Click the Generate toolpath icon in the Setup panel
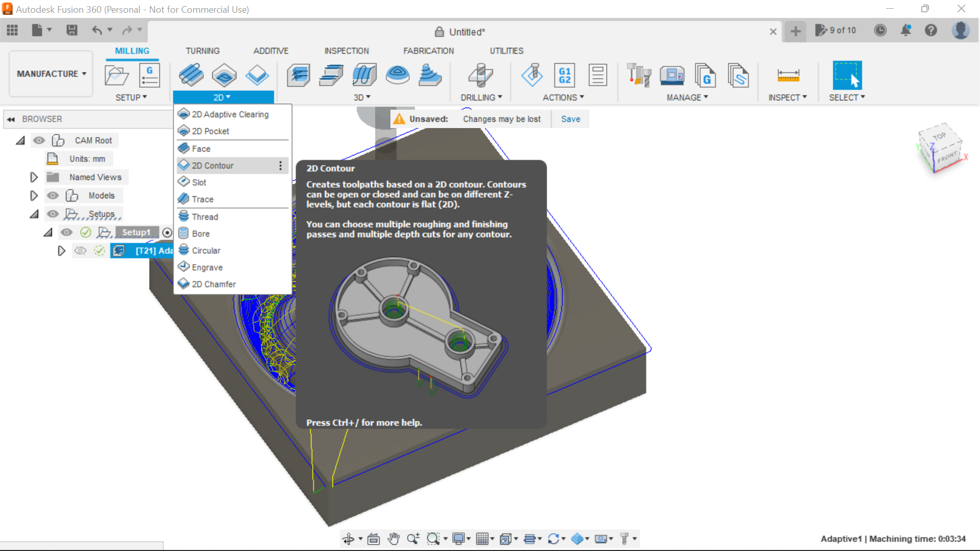980x551 pixels. click(150, 75)
